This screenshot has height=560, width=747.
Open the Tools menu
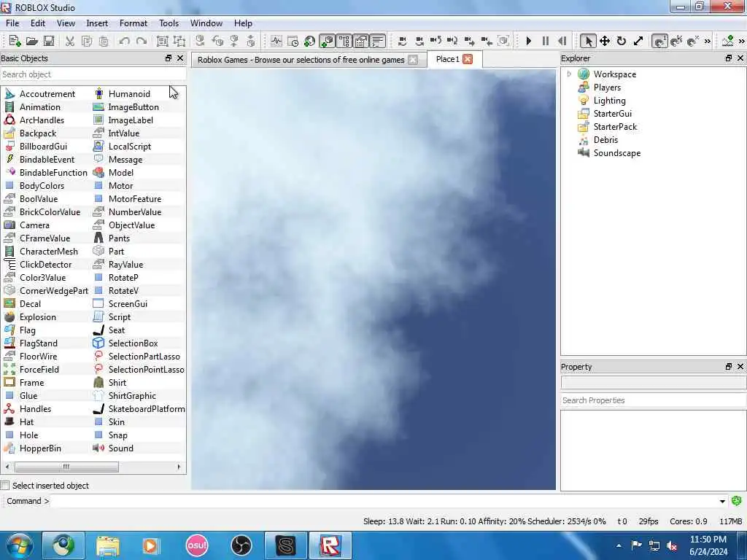(169, 23)
